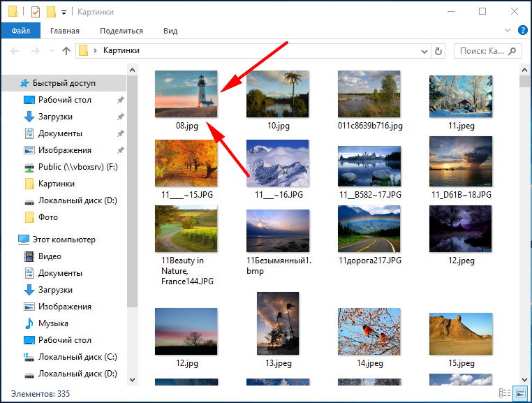
Task: Click the Музыка note icon
Action: pos(29,323)
